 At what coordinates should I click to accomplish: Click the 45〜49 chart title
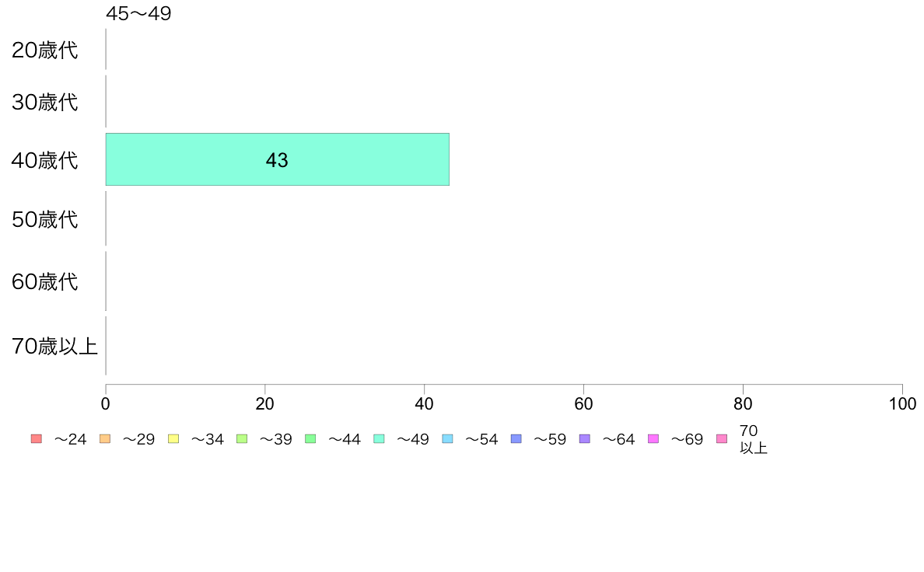point(138,13)
